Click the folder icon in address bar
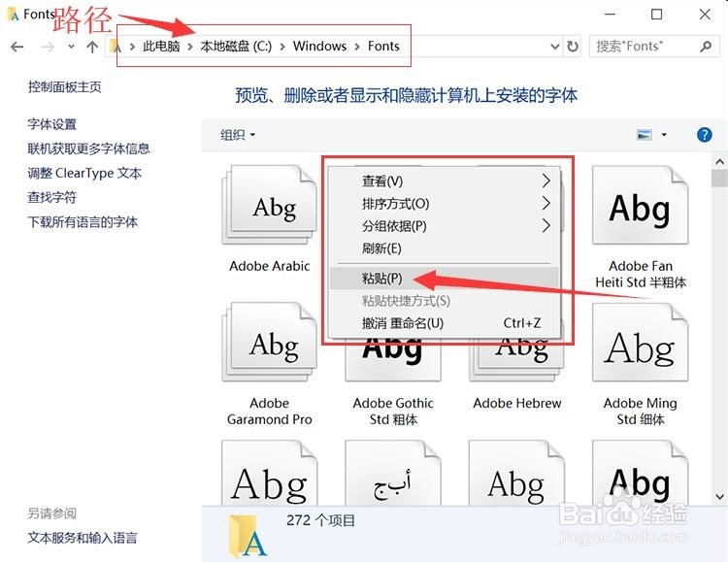The image size is (728, 562). tap(116, 47)
